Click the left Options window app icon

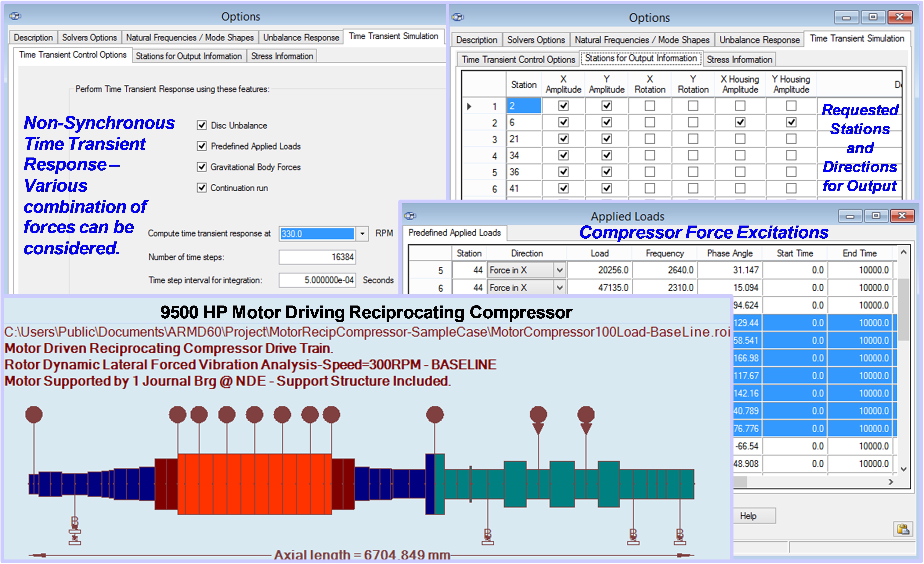click(15, 16)
